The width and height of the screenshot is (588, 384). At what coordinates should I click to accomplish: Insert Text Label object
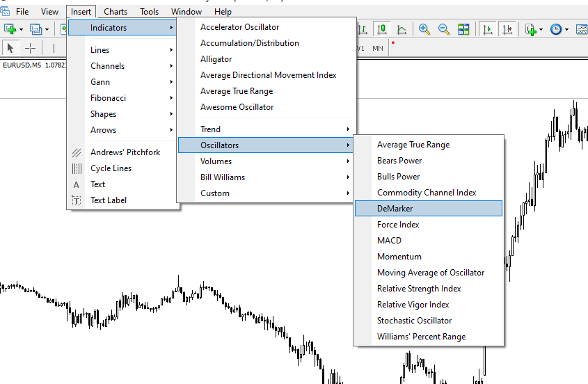pos(122,200)
